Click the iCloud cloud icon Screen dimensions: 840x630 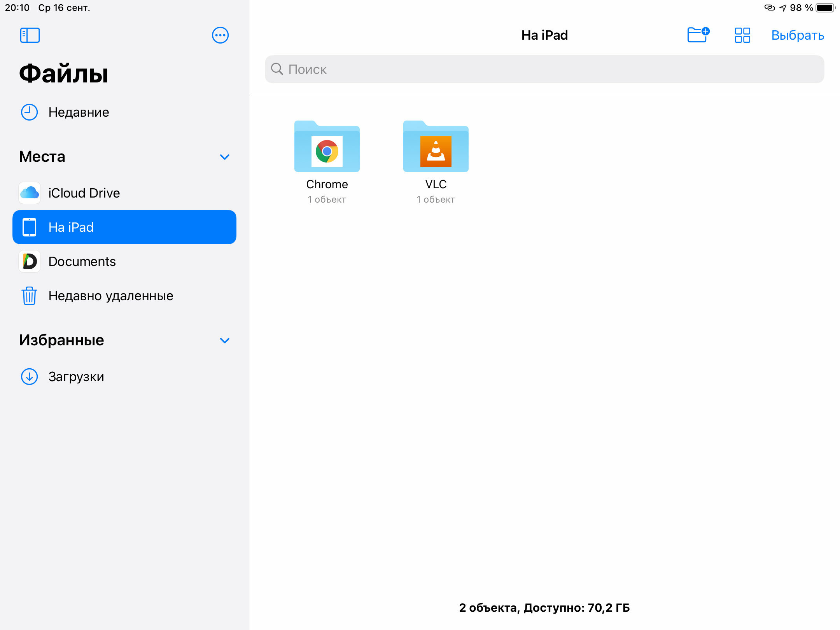click(x=30, y=193)
